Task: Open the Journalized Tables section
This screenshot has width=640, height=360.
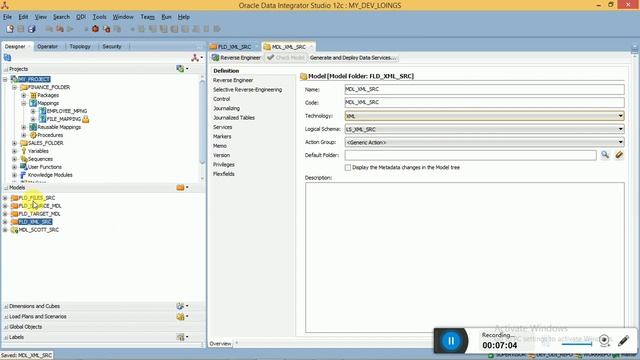Action: click(234, 118)
